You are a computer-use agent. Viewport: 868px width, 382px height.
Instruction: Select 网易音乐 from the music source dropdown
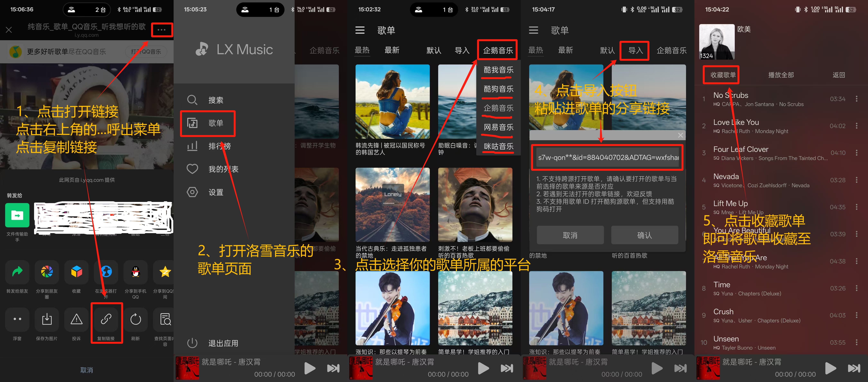(x=498, y=127)
